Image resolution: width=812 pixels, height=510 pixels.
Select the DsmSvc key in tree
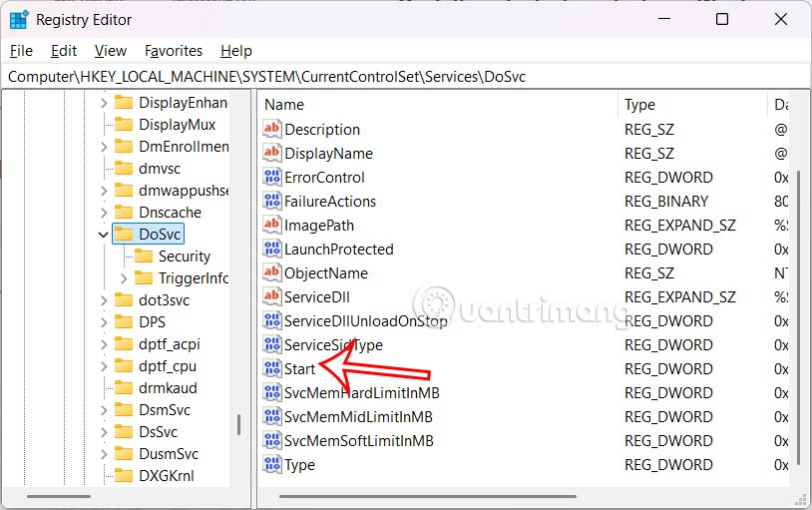click(x=165, y=410)
